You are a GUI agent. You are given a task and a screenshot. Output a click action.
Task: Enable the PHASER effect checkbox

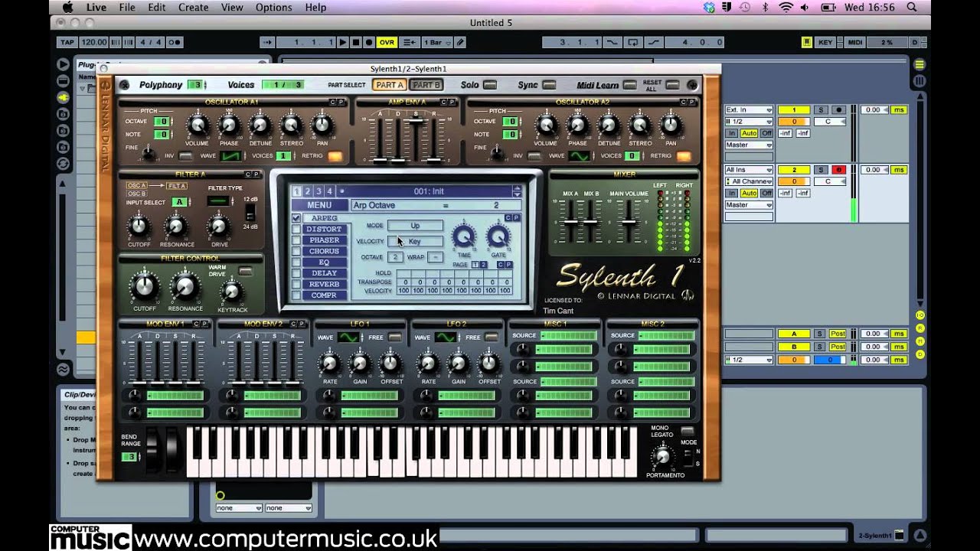[296, 240]
